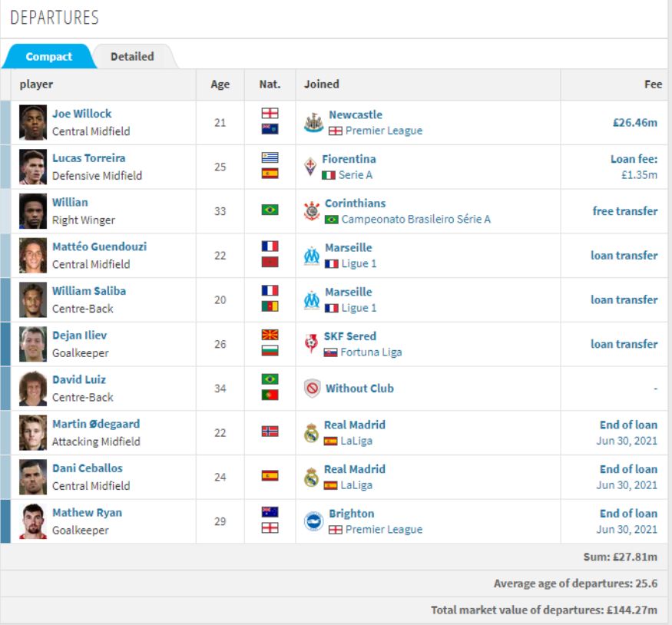
Task: Open William Saliba player link
Action: tap(89, 291)
